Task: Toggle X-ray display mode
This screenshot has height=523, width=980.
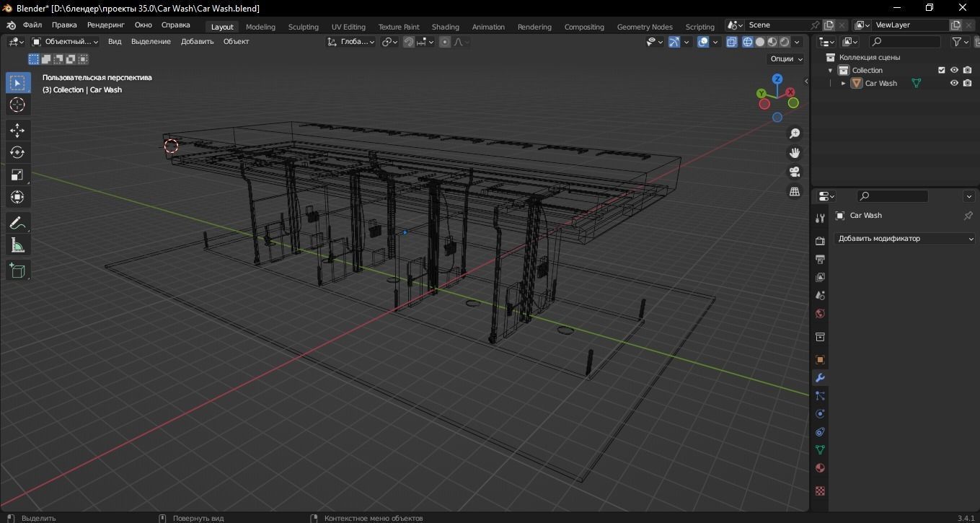Action: (x=731, y=42)
